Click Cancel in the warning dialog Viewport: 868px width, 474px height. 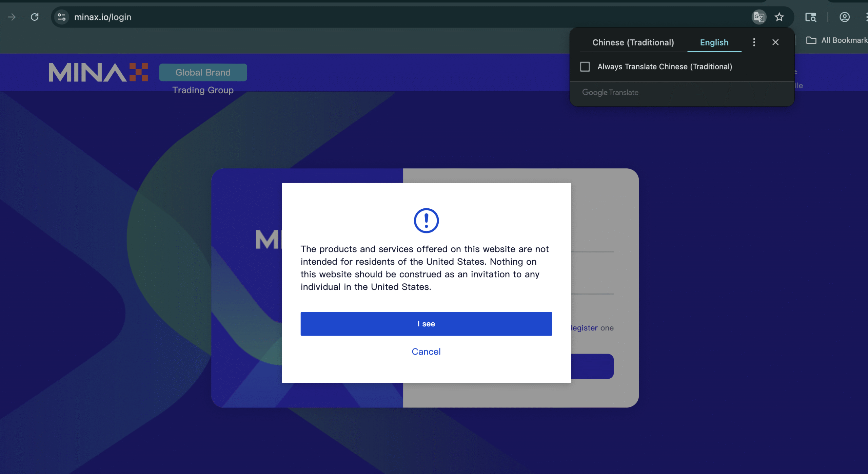click(x=426, y=352)
